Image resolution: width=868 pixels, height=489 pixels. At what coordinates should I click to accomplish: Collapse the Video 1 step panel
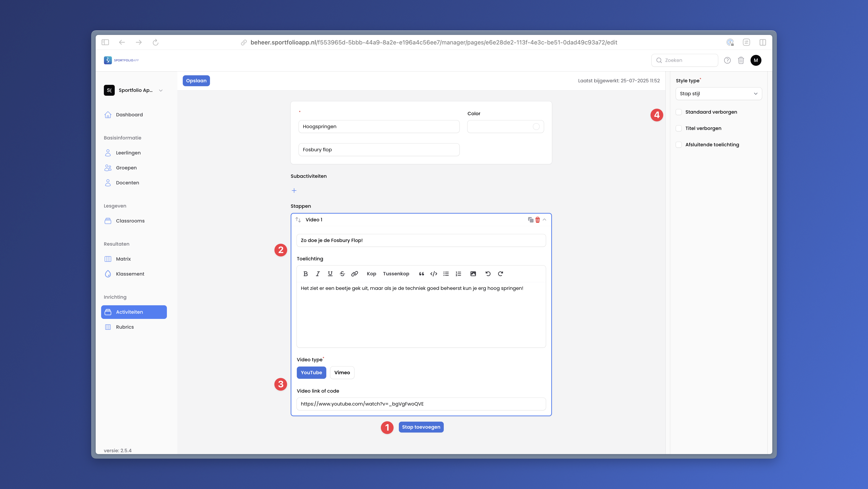(544, 220)
